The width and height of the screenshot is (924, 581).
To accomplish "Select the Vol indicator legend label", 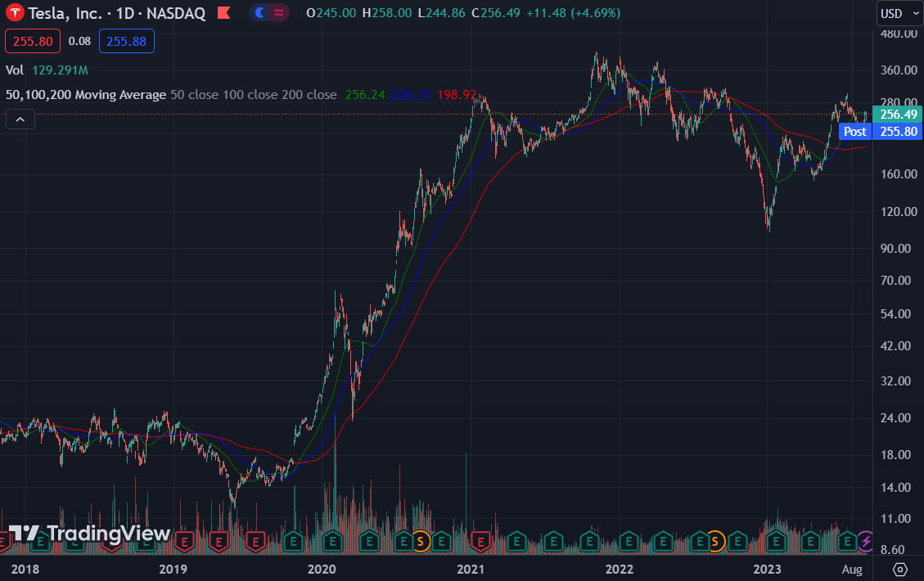I will coord(15,70).
